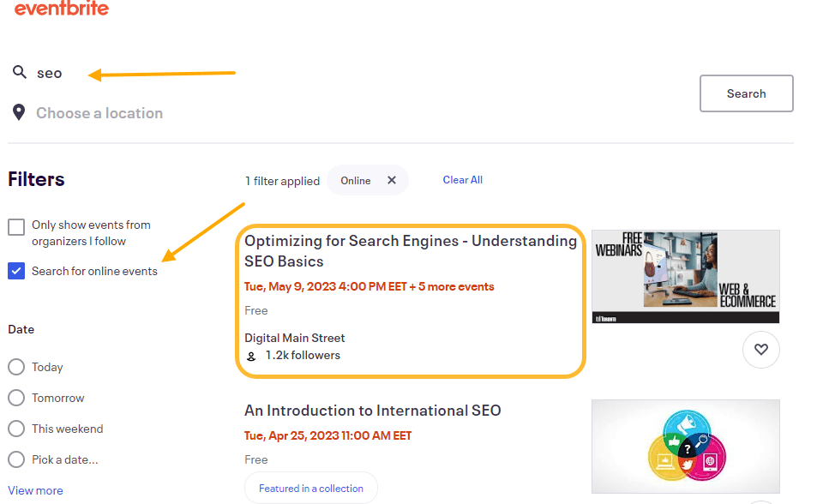Select the Today date filter
This screenshot has height=504, width=829.
tap(15, 367)
